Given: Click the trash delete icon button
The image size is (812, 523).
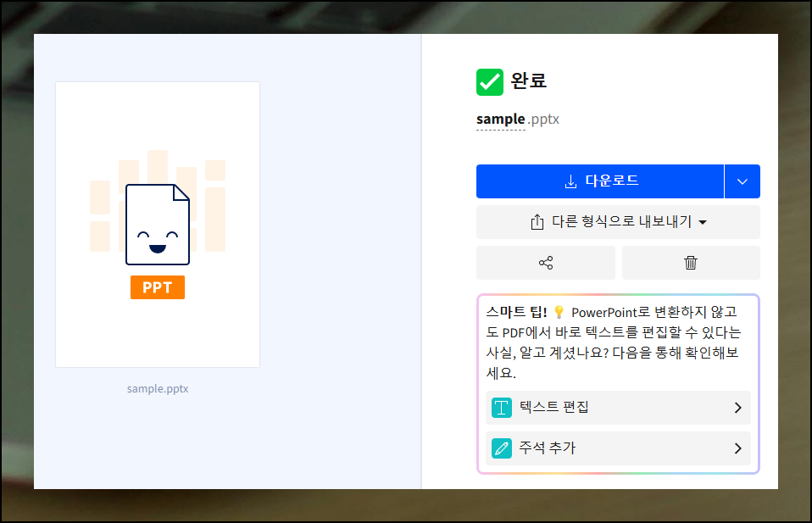Looking at the screenshot, I should coord(691,263).
